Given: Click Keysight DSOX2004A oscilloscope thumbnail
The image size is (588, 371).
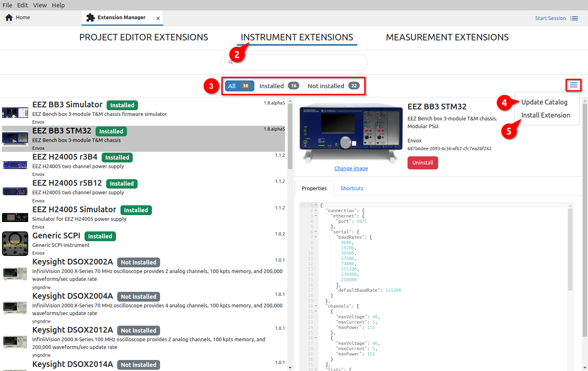Looking at the screenshot, I should pyautogui.click(x=15, y=307).
